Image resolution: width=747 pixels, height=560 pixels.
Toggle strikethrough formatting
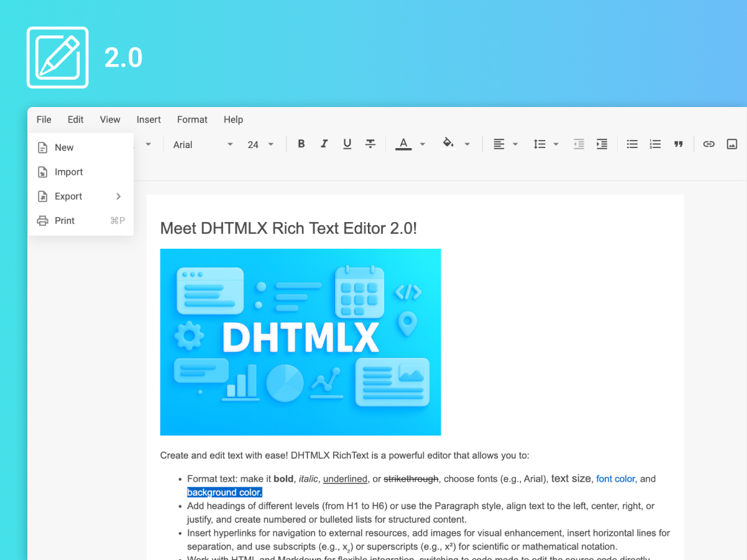point(370,144)
